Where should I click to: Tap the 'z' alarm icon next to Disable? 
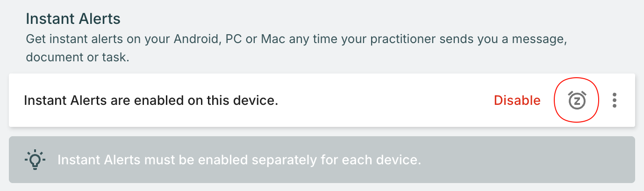pyautogui.click(x=577, y=100)
